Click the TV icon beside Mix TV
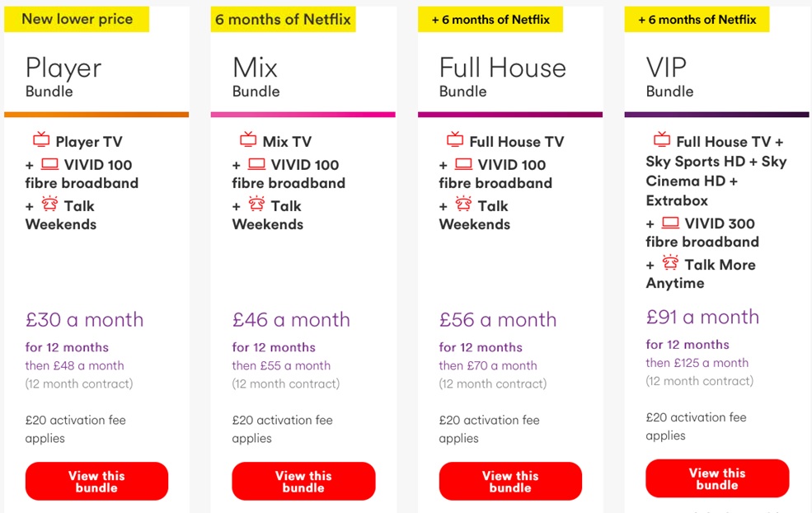This screenshot has height=513, width=812. [248, 139]
